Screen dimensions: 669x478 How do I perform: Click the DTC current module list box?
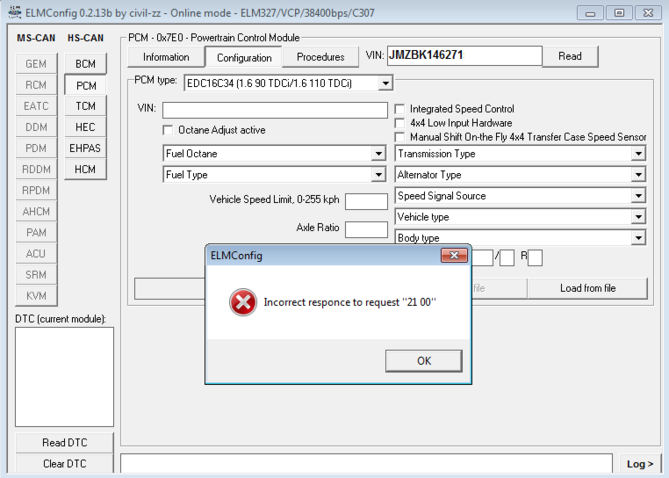[x=64, y=377]
